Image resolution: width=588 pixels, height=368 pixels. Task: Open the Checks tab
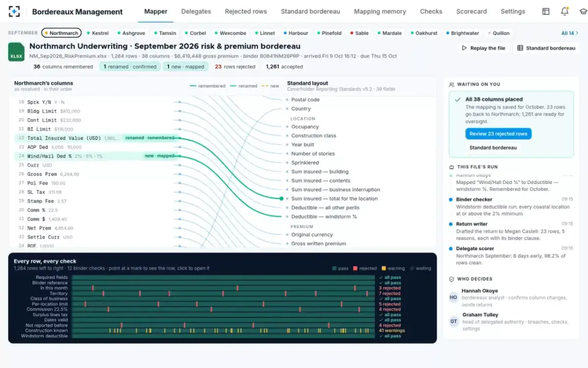coord(431,11)
